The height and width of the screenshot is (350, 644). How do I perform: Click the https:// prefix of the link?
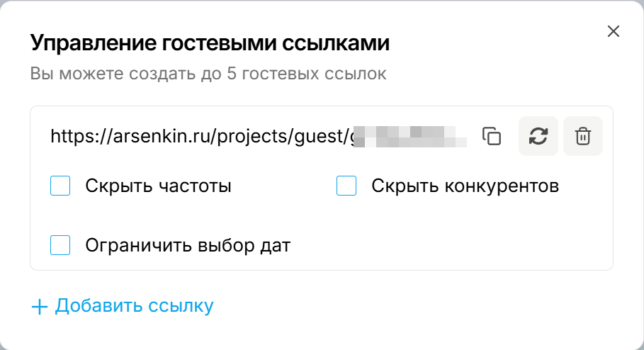(74, 136)
